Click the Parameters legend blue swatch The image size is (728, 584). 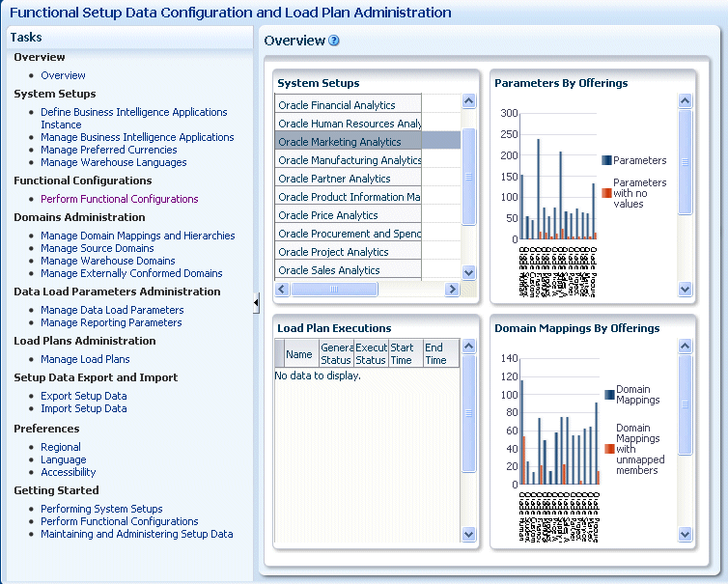pyautogui.click(x=606, y=160)
